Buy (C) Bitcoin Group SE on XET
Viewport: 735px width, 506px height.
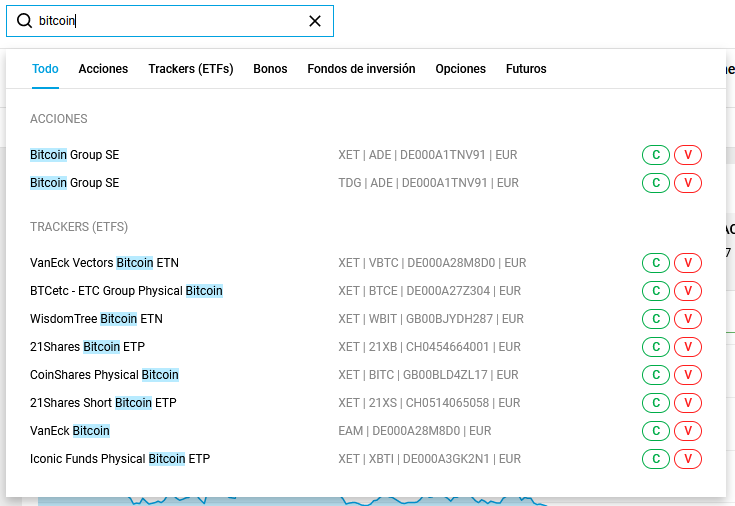[x=656, y=155]
